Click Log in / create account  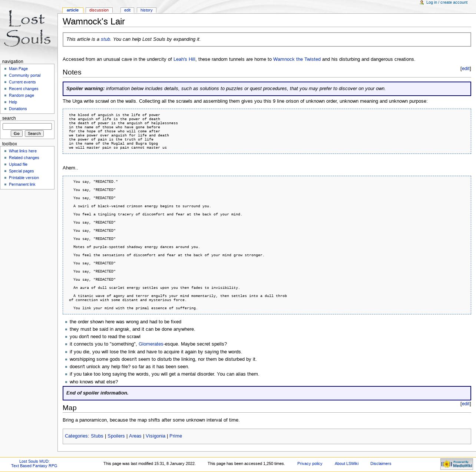tap(447, 3)
